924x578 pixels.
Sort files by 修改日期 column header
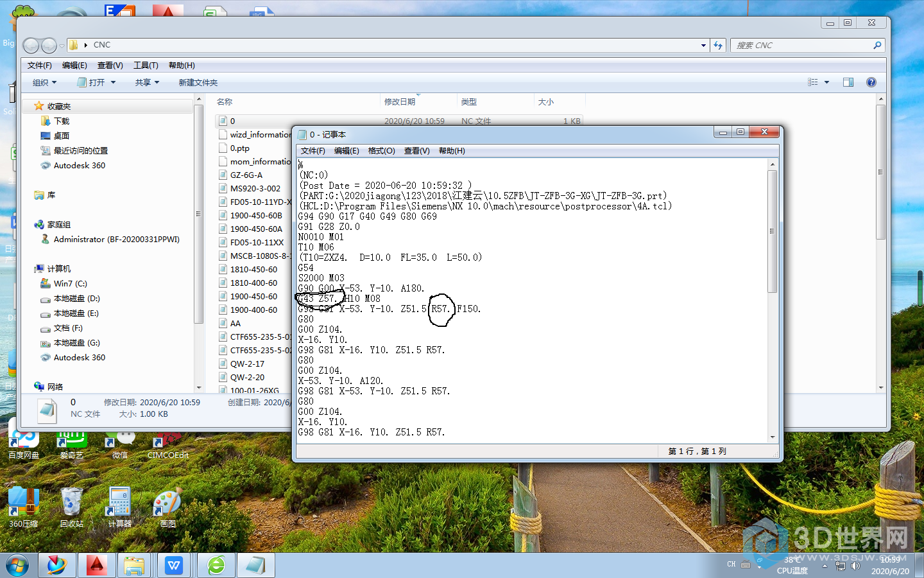click(418, 101)
